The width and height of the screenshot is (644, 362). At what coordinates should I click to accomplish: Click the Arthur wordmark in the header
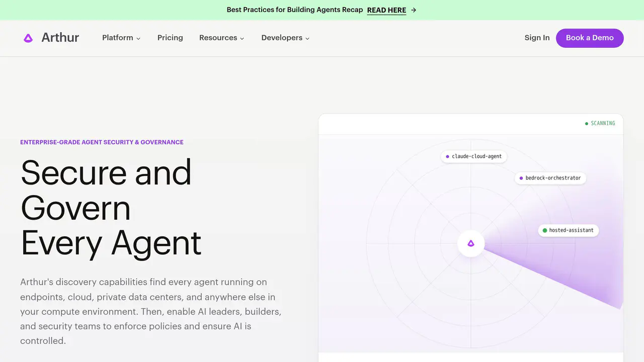[60, 38]
